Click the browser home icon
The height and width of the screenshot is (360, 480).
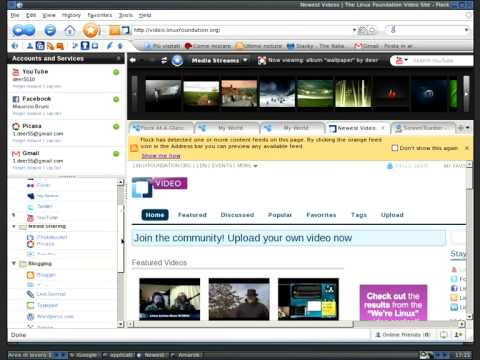click(x=70, y=31)
